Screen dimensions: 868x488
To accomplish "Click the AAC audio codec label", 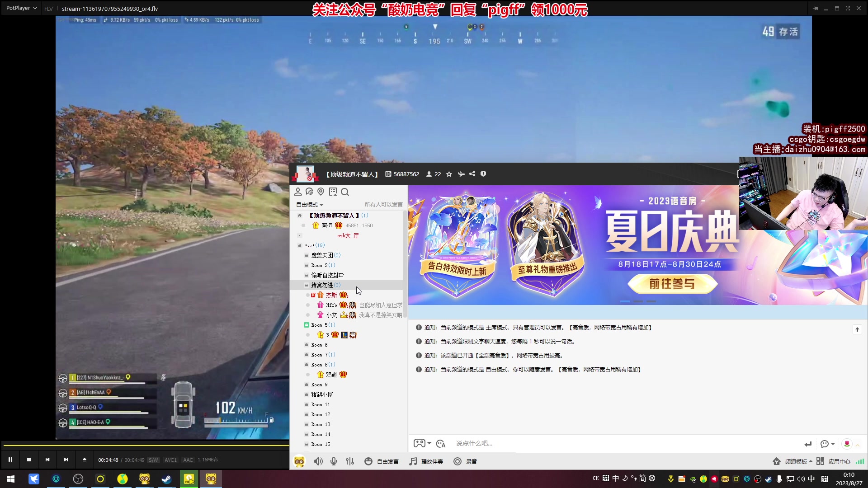I will [x=188, y=460].
